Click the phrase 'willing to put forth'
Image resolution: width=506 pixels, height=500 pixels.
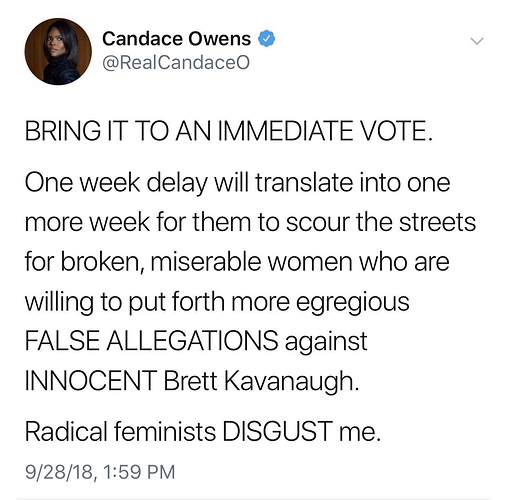(125, 303)
